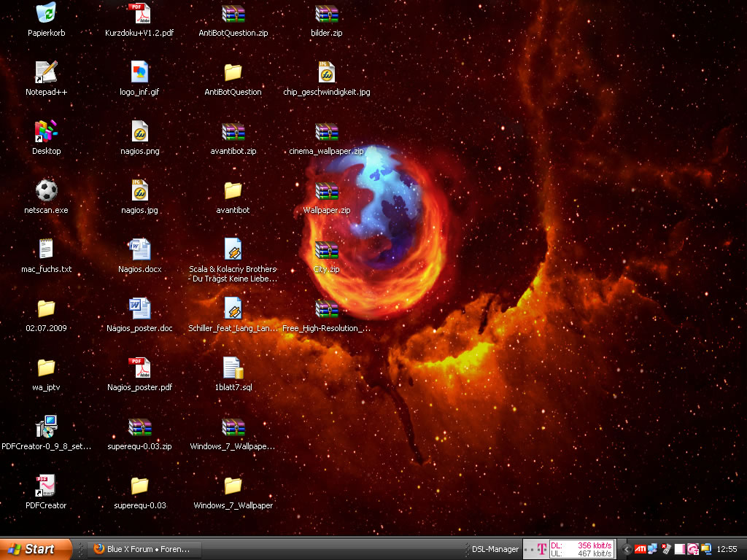Click the 1blatt7.sql file icon

point(233,367)
